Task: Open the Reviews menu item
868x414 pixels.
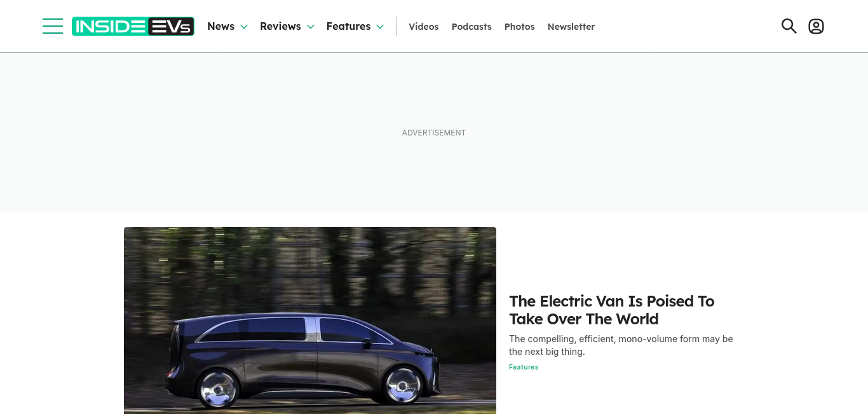Action: click(280, 26)
